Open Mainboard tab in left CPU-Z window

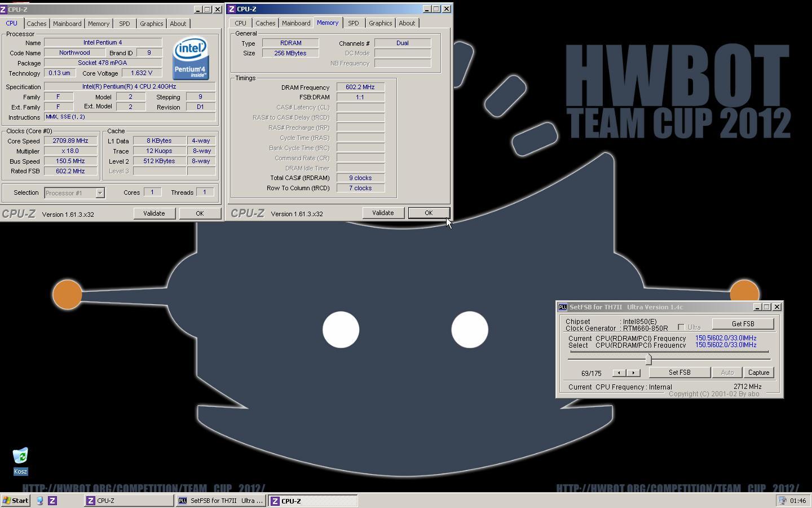[67, 24]
